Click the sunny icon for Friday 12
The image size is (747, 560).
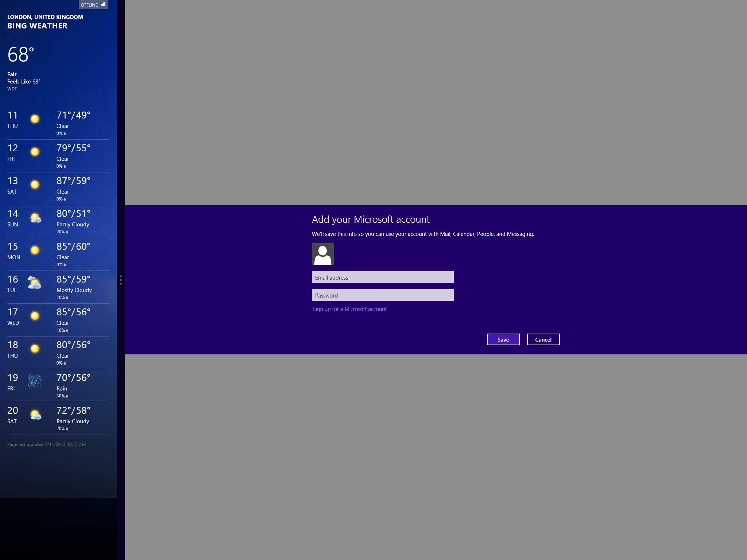click(35, 152)
